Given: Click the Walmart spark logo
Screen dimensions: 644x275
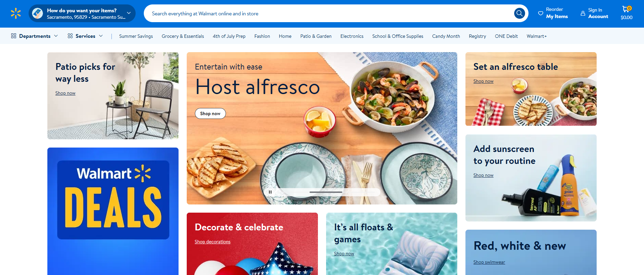Looking at the screenshot, I should tap(16, 14).
